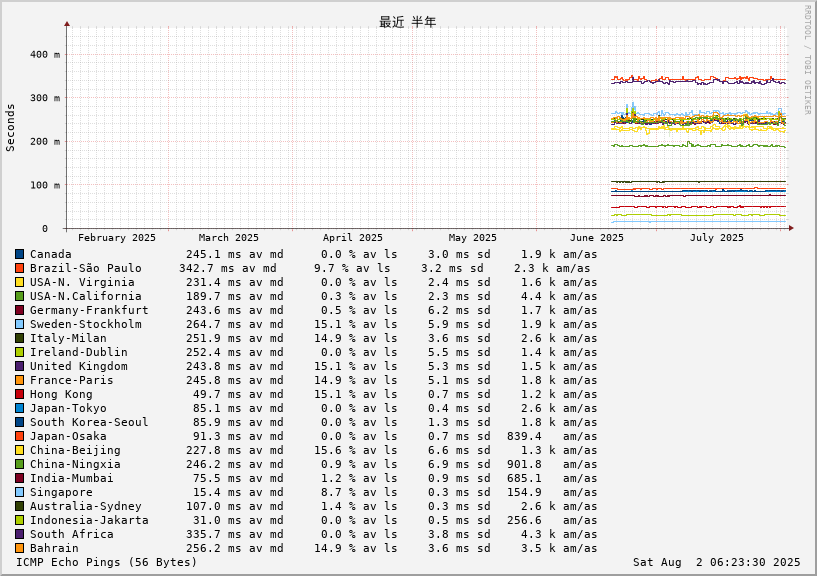817x576 pixels.
Task: Click the 15.6 % average loss value
Action: point(335,450)
